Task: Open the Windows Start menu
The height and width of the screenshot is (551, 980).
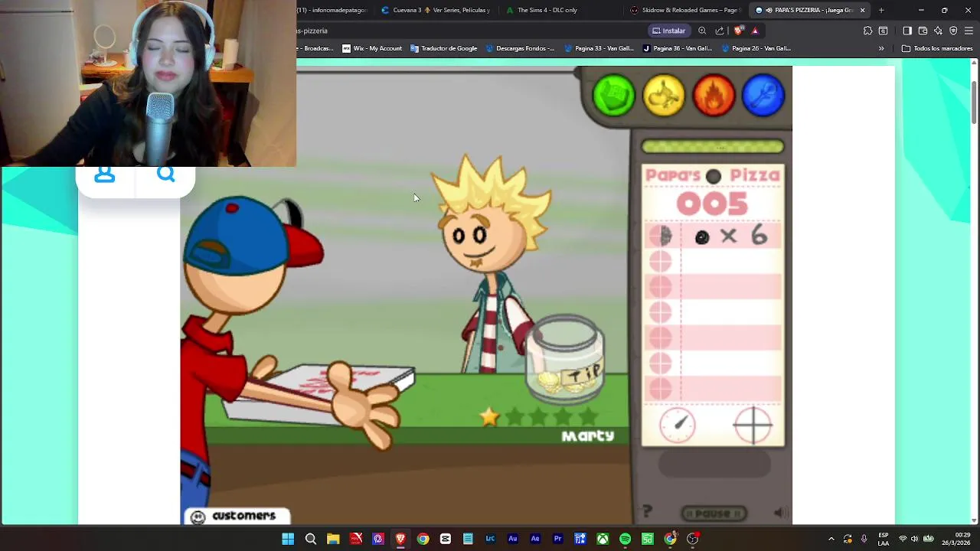Action: 288,539
